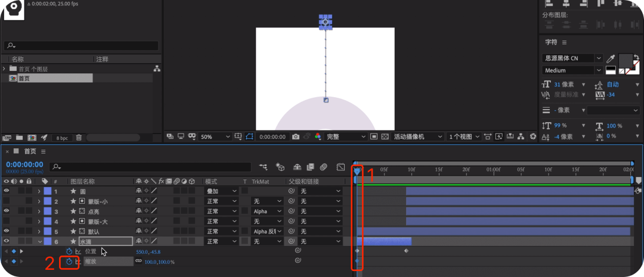Click the timeline layer search field

pyautogui.click(x=150, y=167)
